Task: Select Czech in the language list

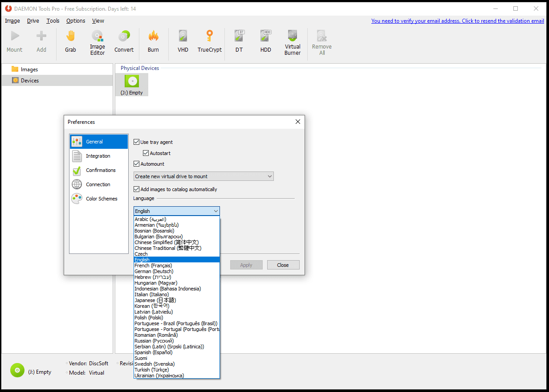Action: click(x=177, y=254)
